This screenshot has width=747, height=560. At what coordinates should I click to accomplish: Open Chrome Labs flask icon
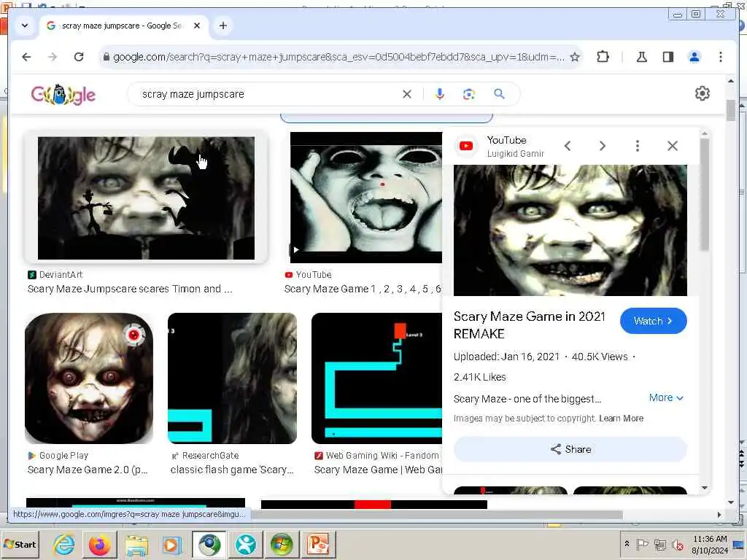(642, 57)
